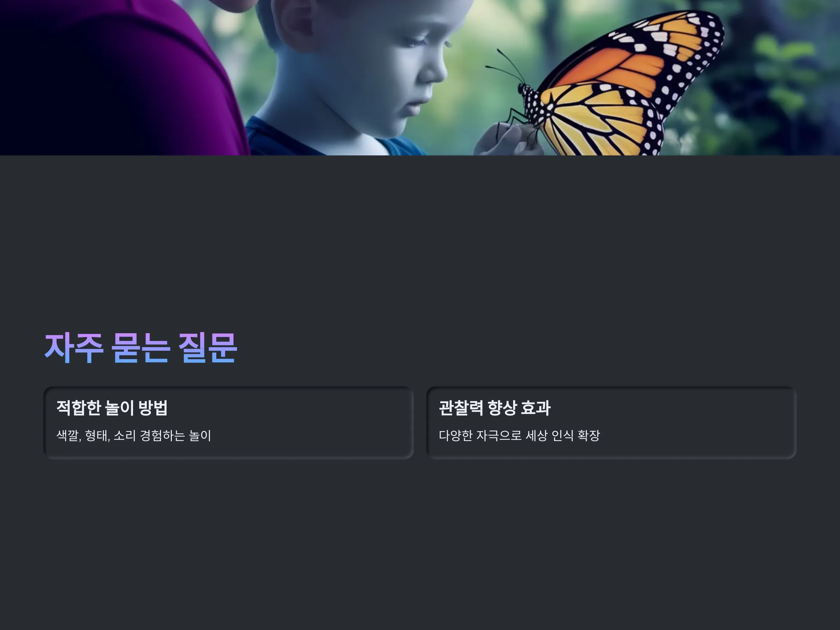Select the word "질문" in the heading
Image resolution: width=840 pixels, height=630 pixels.
[207, 348]
